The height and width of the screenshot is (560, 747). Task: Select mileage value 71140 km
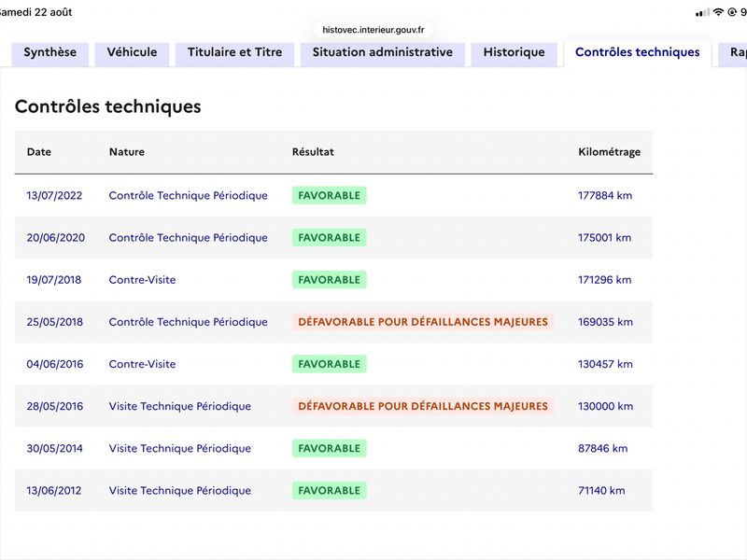(x=601, y=491)
